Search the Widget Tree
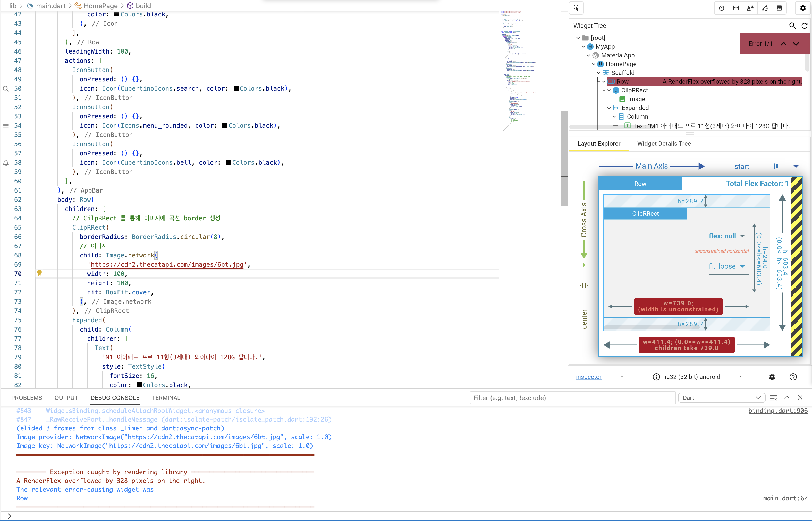Screen dimensions: 812x521 (792, 26)
